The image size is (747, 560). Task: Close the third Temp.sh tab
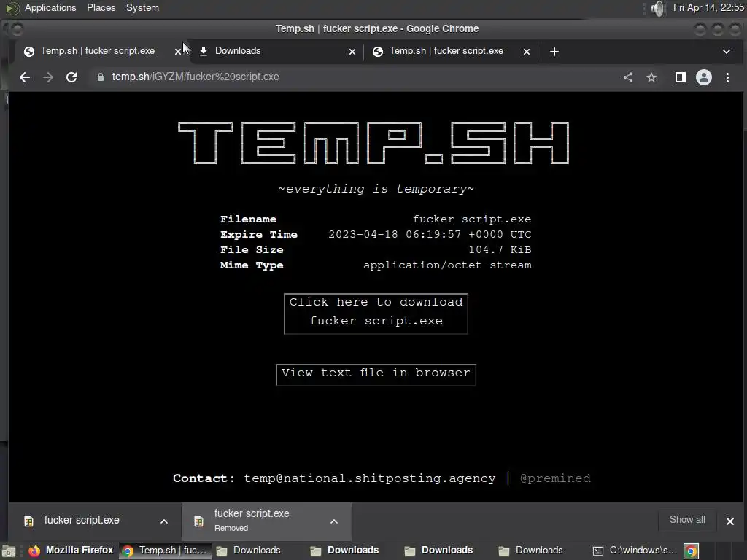coord(527,52)
